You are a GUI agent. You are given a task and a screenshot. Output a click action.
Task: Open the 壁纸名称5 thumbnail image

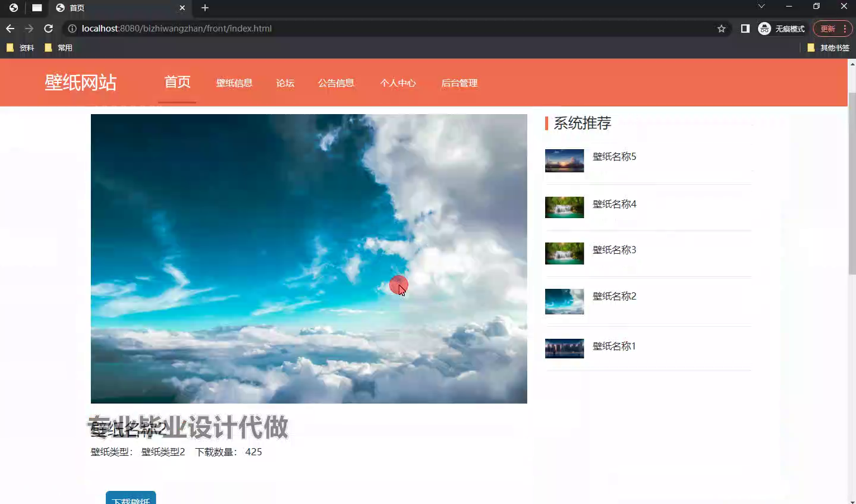[565, 160]
